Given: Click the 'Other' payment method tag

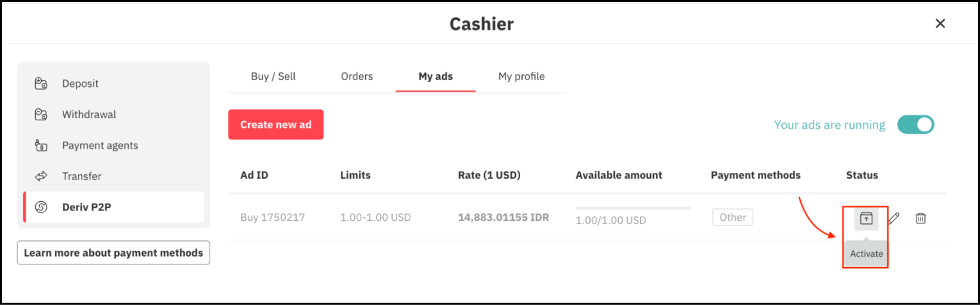Looking at the screenshot, I should point(732,217).
